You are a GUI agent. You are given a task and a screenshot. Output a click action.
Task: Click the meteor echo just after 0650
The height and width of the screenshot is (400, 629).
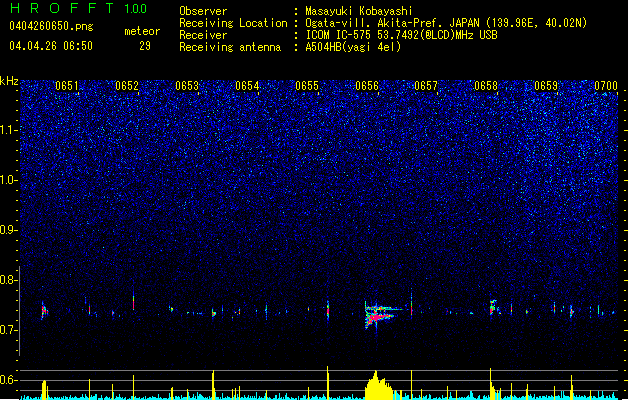point(44,311)
